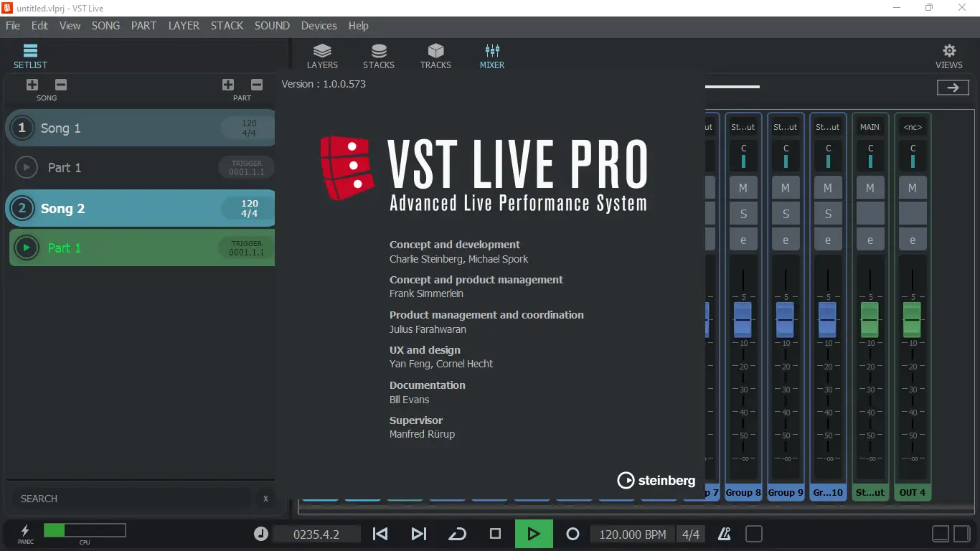Open the STACKS view

(379, 56)
